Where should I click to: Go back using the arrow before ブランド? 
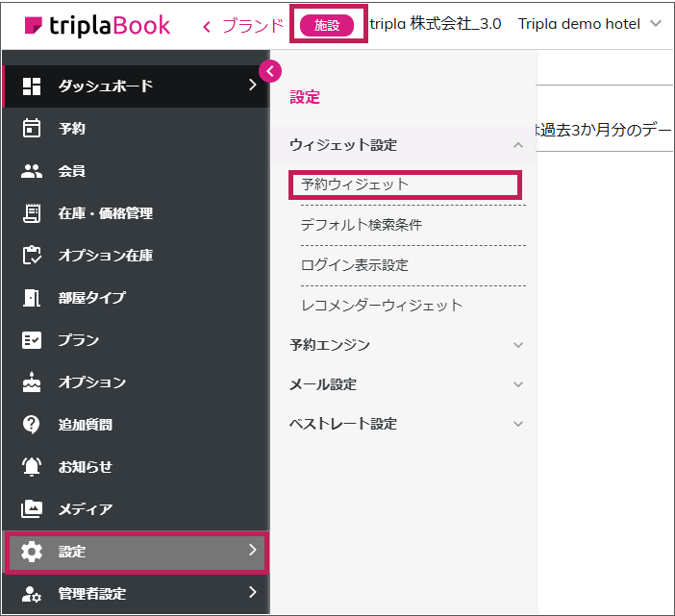[207, 27]
